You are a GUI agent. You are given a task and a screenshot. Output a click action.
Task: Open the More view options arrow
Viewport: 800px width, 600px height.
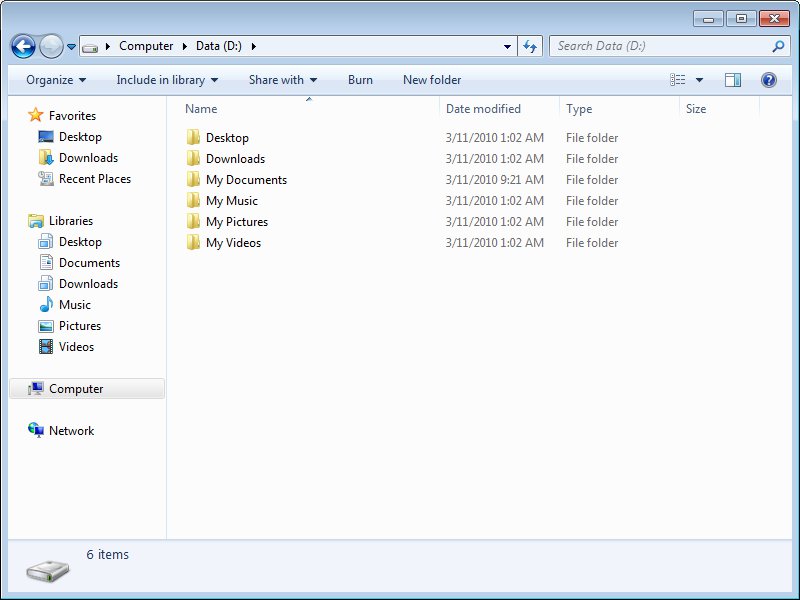(x=699, y=80)
